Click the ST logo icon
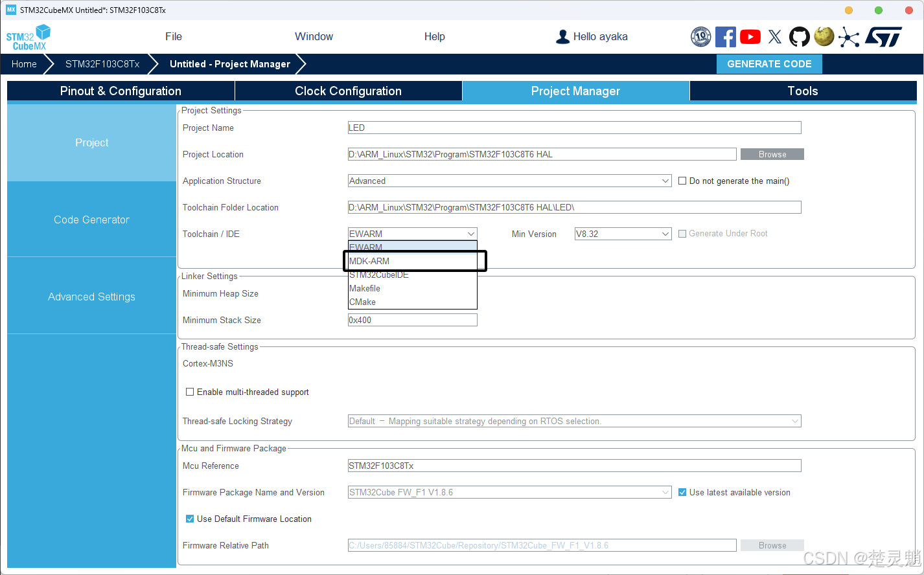Image resolution: width=924 pixels, height=575 pixels. click(884, 37)
